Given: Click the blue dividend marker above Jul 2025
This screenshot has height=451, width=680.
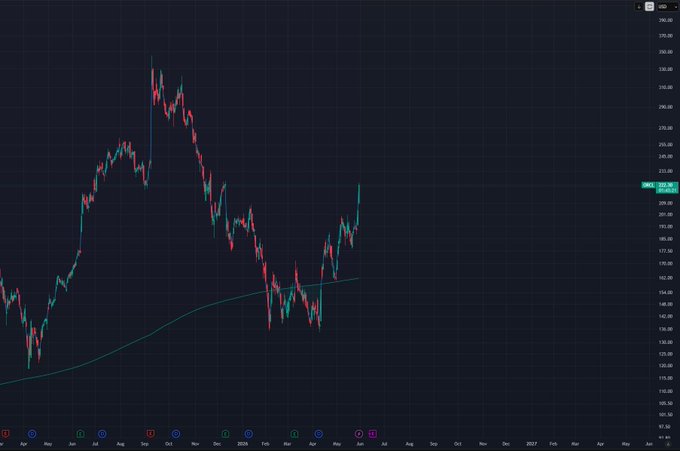Looking at the screenshot, I should [x=102, y=433].
